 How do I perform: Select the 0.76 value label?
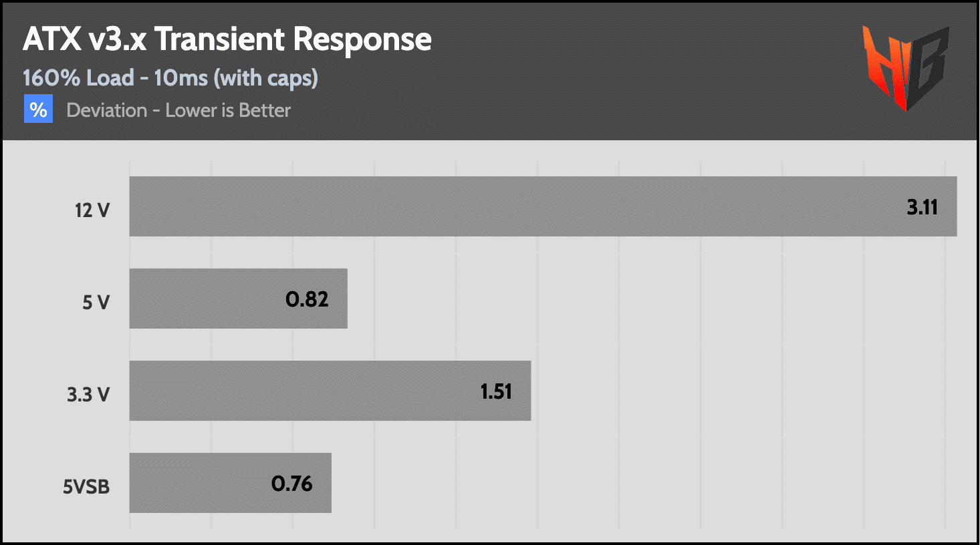[x=291, y=484]
